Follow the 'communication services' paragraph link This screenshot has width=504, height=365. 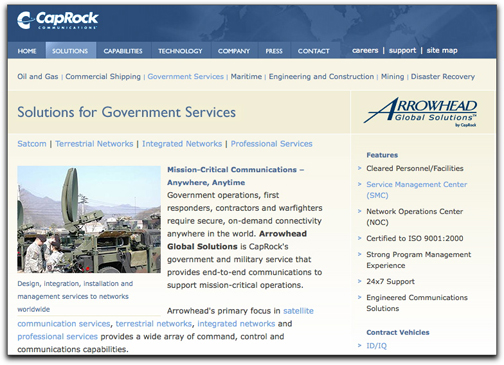point(64,324)
